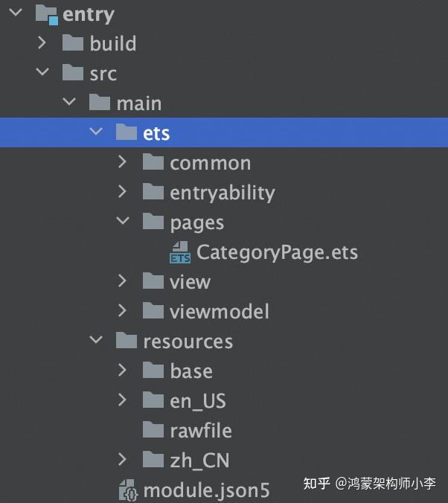
Task: Collapse the ets folder chevron
Action: tap(97, 132)
